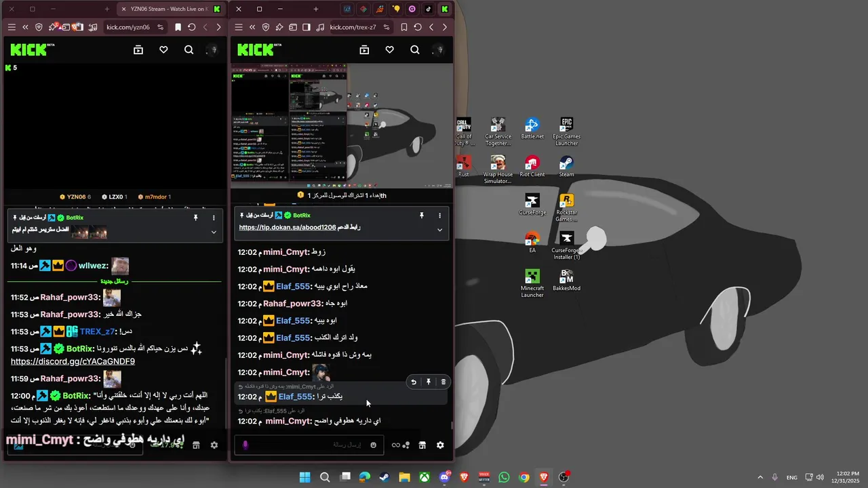
Task: Open chat settings gear in trex-z7 chat
Action: pyautogui.click(x=440, y=445)
